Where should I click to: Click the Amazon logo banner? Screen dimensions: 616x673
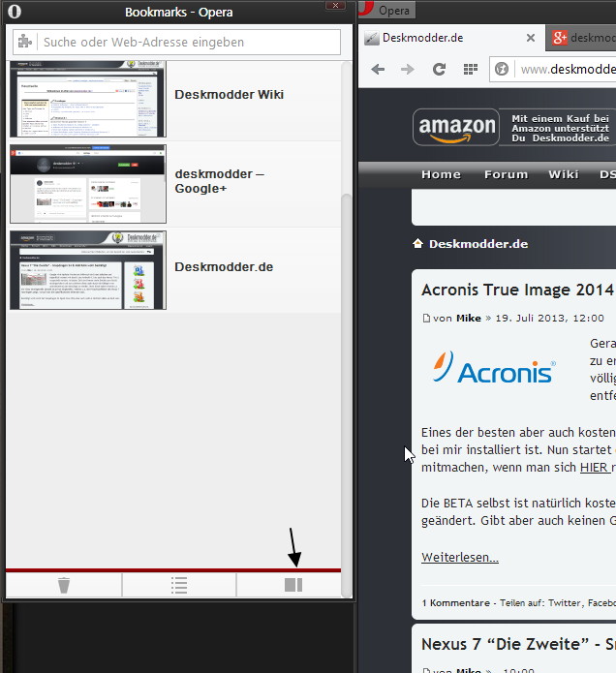tap(456, 127)
